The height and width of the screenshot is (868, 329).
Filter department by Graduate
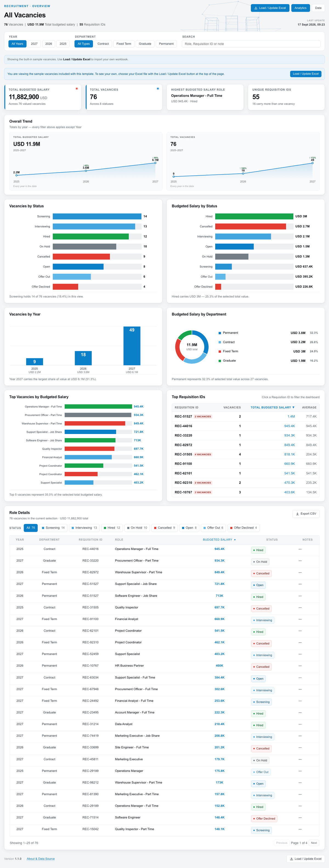tap(145, 44)
